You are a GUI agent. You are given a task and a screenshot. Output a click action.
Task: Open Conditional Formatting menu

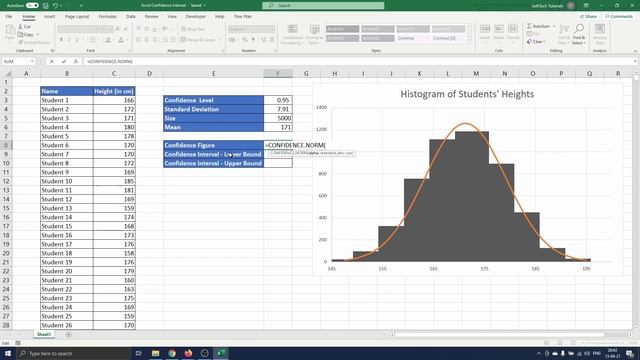[x=292, y=34]
